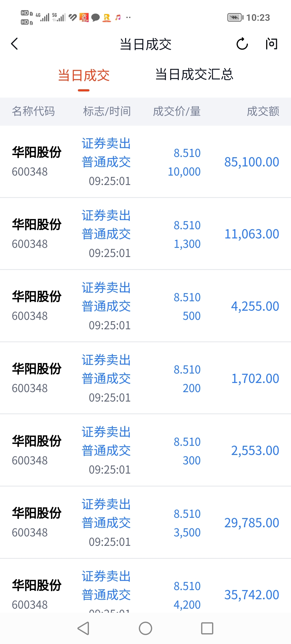Open trade row with amount 11,063.00
The image size is (291, 644).
tap(145, 234)
